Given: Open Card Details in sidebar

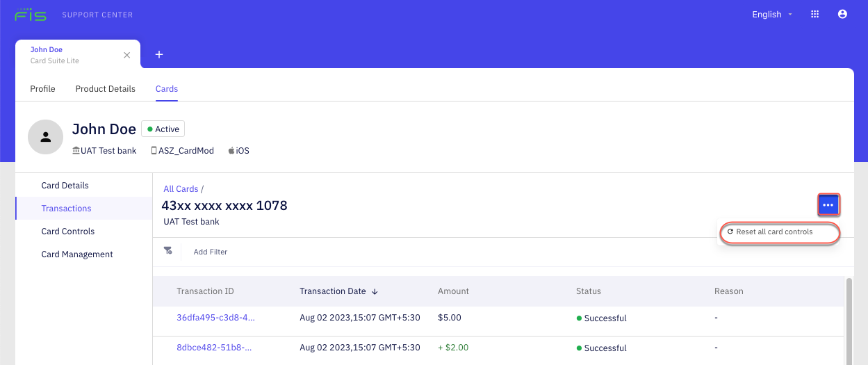Looking at the screenshot, I should tap(65, 186).
